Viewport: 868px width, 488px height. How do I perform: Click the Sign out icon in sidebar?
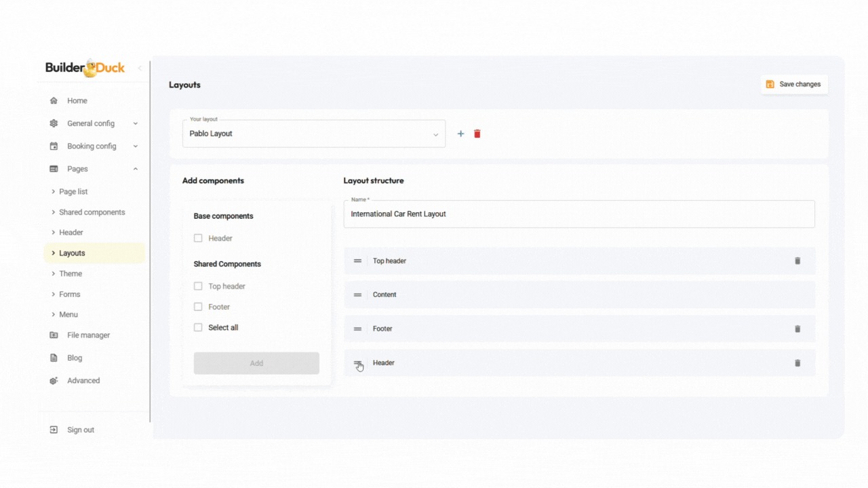(x=54, y=430)
